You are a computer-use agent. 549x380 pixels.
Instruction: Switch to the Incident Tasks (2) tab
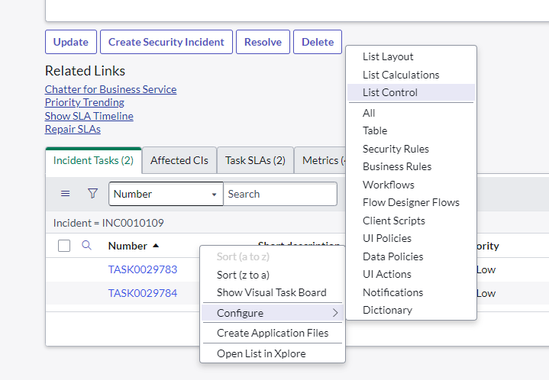pyautogui.click(x=93, y=160)
